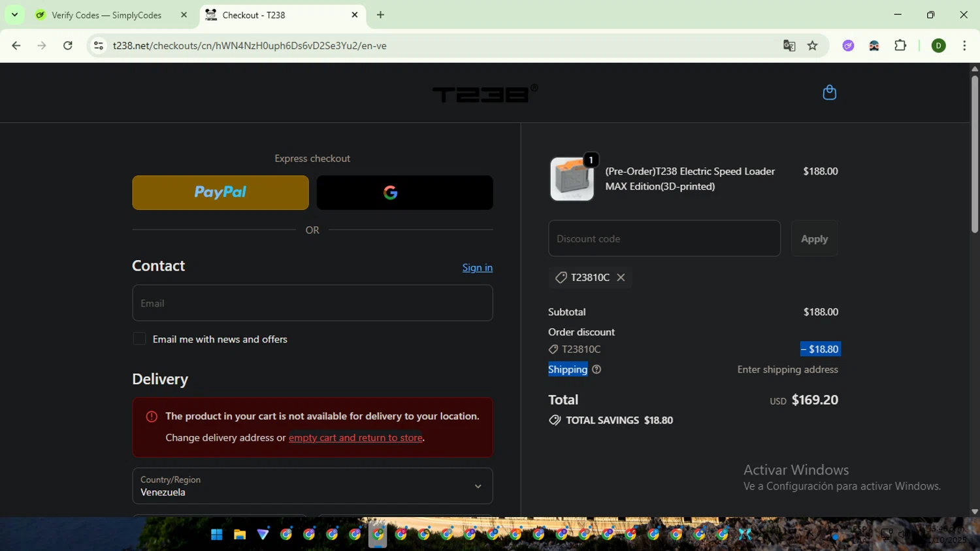This screenshot has width=980, height=551.
Task: Click the TOTAL SAVINGS $18.80 text
Action: tap(619, 420)
